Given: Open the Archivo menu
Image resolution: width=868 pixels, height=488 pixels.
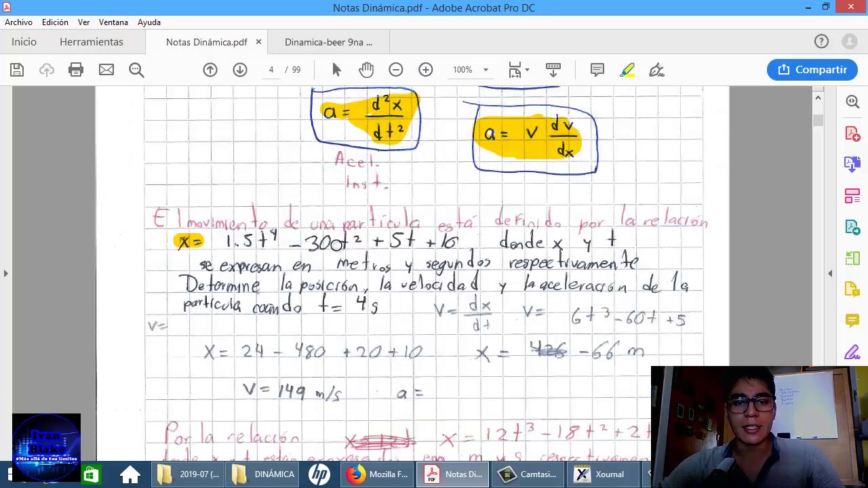Looking at the screenshot, I should (18, 22).
